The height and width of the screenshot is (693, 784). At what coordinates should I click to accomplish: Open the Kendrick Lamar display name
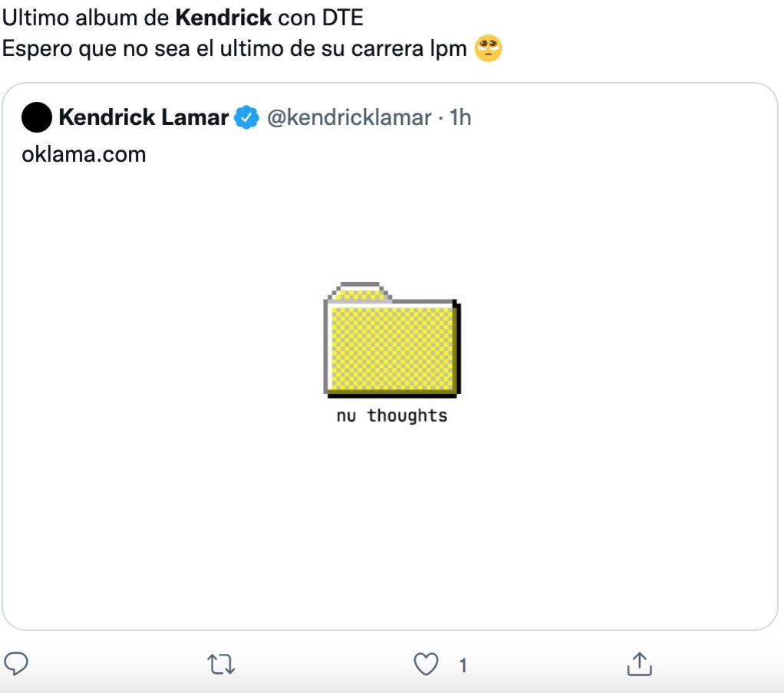(x=143, y=118)
